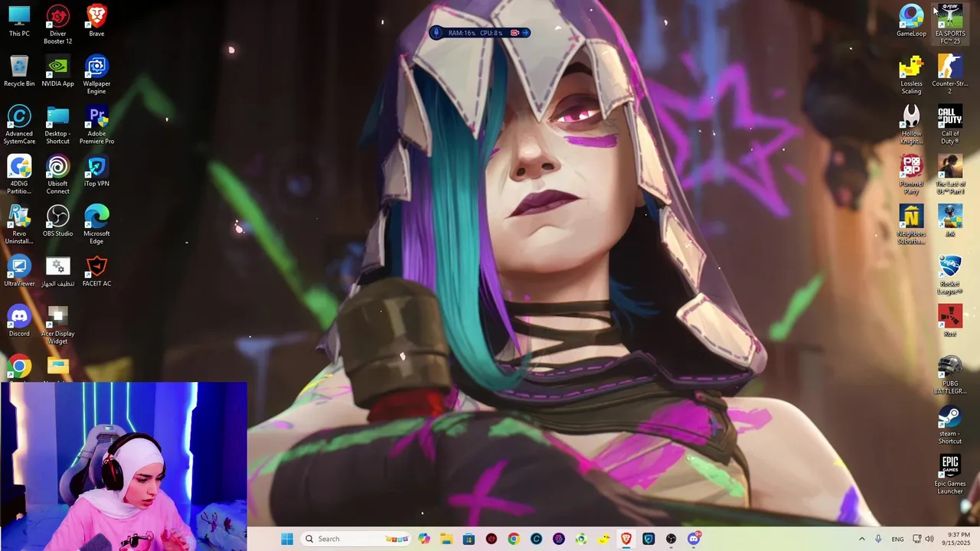Click the taskbar Search box
This screenshot has height=551, width=980.
click(356, 539)
